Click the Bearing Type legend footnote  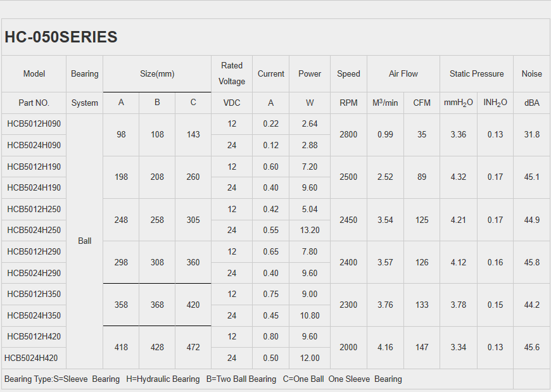pyautogui.click(x=203, y=379)
